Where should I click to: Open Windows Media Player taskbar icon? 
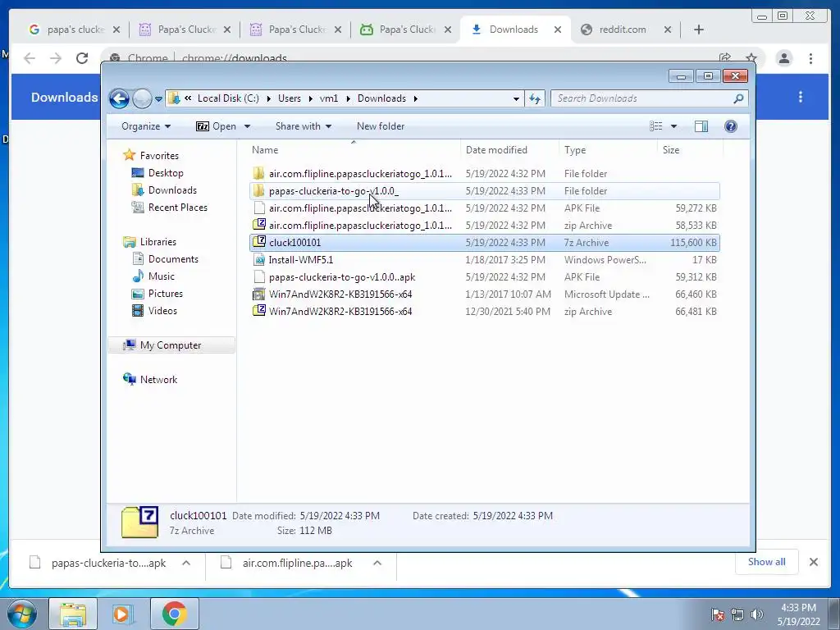[x=123, y=614]
